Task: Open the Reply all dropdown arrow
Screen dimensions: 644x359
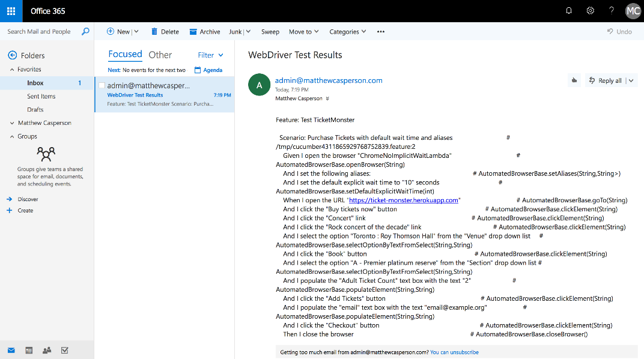Action: 631,80
